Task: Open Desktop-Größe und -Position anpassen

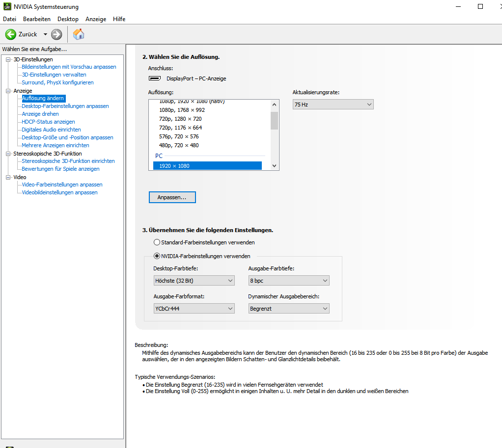Action: point(68,137)
